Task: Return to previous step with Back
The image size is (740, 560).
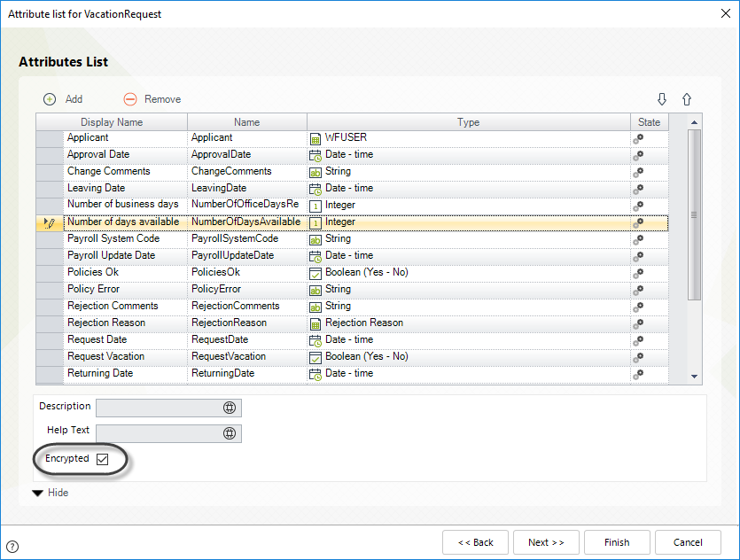Action: click(475, 542)
